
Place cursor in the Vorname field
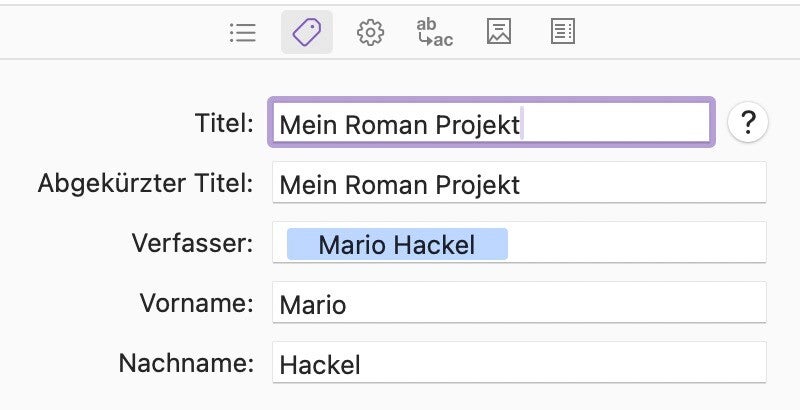tap(518, 303)
